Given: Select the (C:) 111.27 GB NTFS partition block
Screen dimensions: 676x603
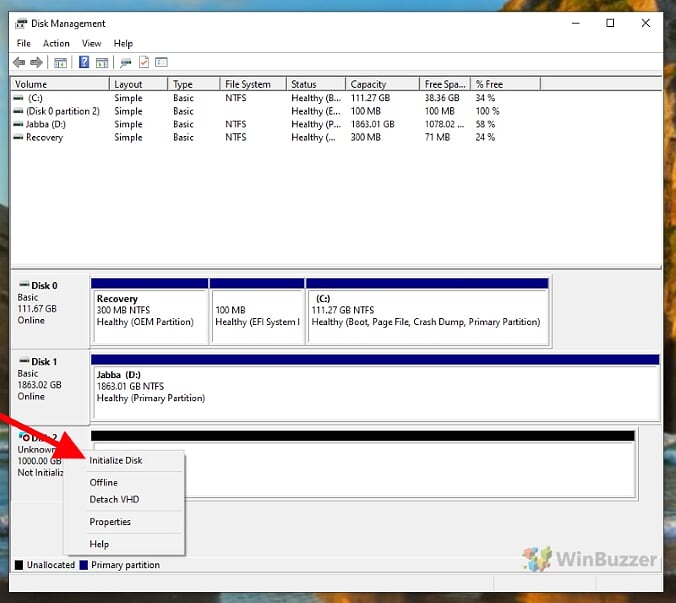Looking at the screenshot, I should click(427, 312).
